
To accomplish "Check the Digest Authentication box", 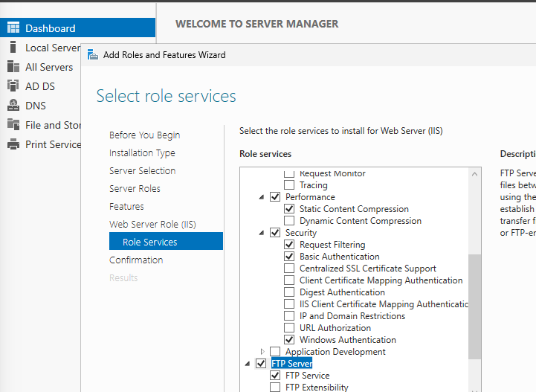I will pyautogui.click(x=289, y=292).
